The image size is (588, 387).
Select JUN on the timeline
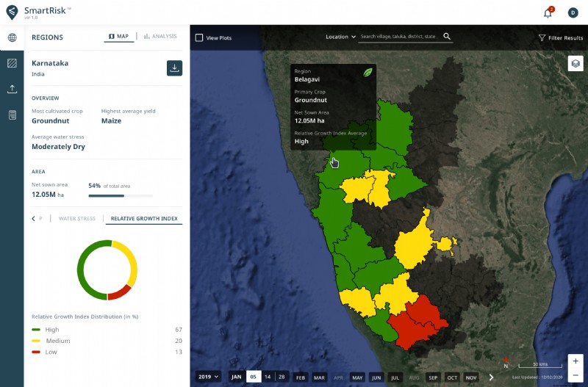click(x=376, y=377)
